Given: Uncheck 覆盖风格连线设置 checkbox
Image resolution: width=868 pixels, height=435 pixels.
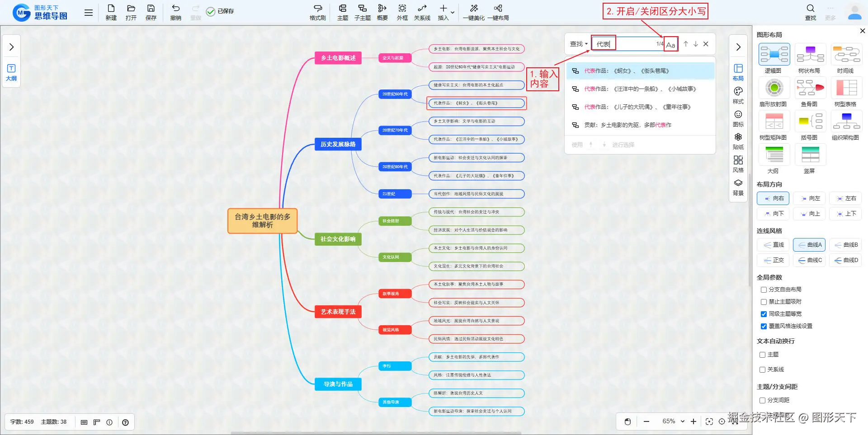Looking at the screenshot, I should (x=764, y=326).
